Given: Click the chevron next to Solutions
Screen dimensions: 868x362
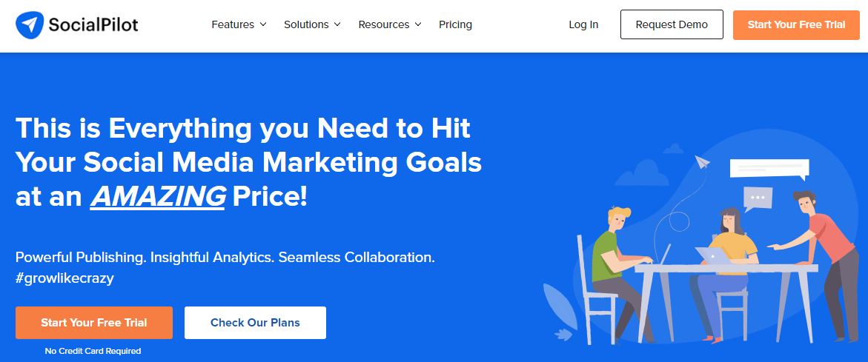Looking at the screenshot, I should 337,24.
